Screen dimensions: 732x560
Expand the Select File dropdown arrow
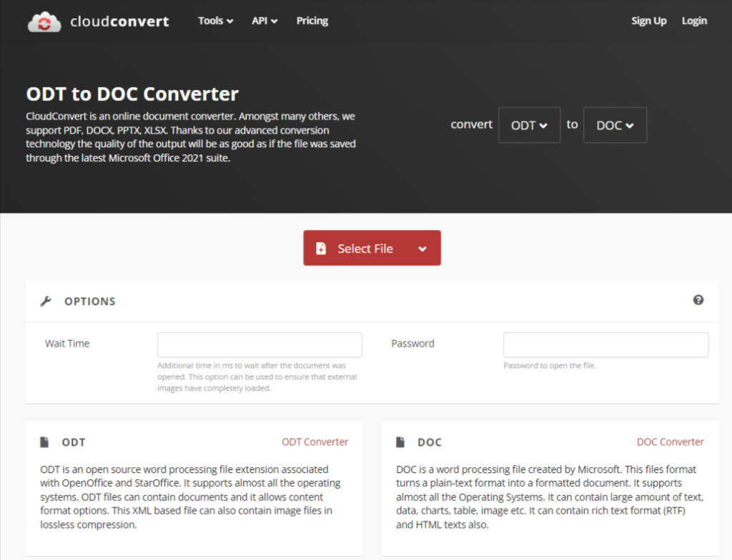[423, 248]
